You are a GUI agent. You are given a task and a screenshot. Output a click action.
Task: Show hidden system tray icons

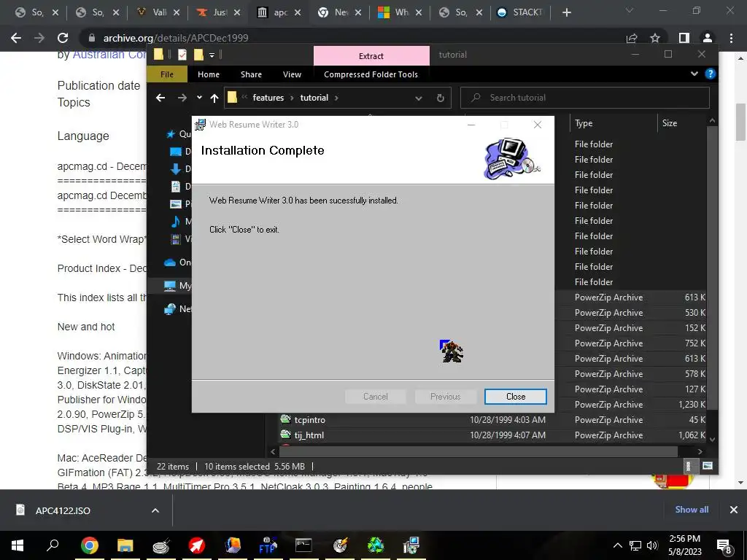click(x=617, y=545)
